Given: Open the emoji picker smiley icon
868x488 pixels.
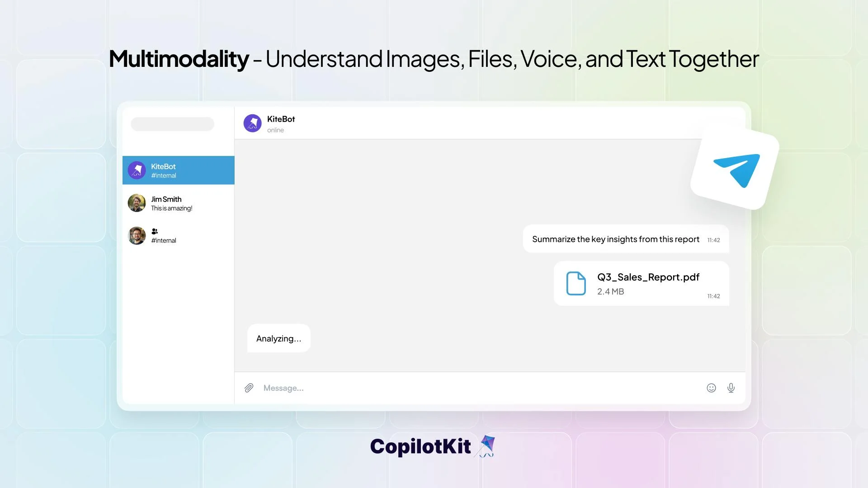Looking at the screenshot, I should (711, 388).
